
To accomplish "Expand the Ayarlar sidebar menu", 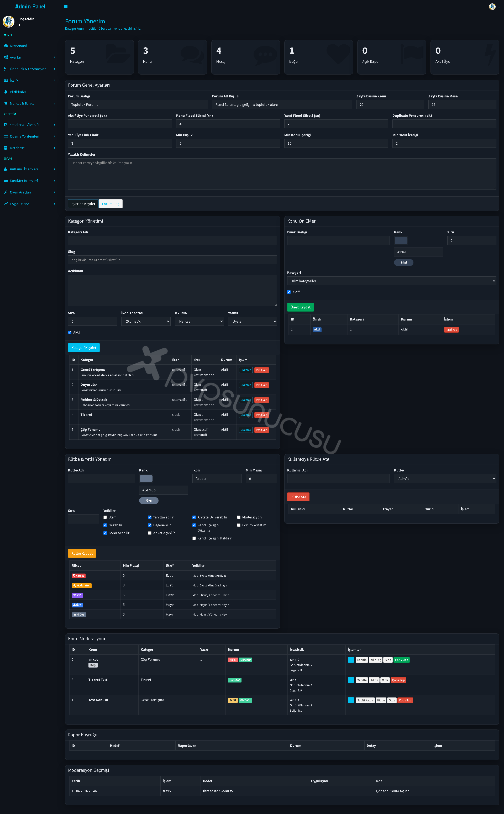I will [29, 57].
